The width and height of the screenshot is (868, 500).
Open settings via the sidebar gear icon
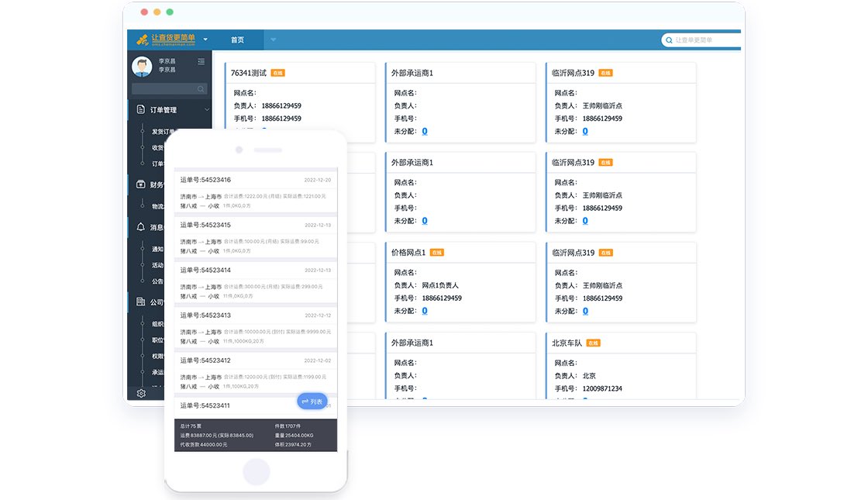click(x=141, y=393)
